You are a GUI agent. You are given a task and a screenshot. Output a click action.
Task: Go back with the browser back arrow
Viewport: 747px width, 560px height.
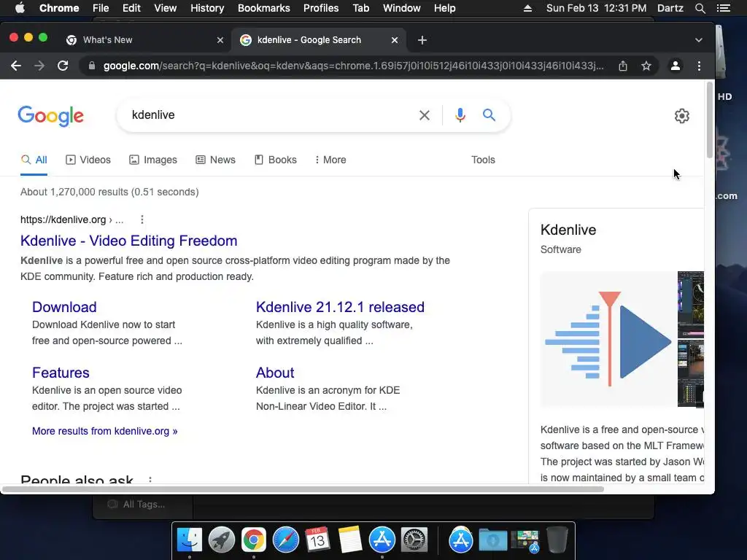pos(16,66)
